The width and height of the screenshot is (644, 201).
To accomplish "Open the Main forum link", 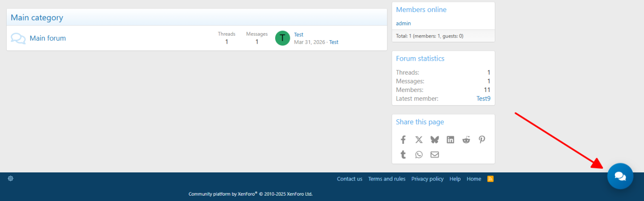I will tap(48, 38).
